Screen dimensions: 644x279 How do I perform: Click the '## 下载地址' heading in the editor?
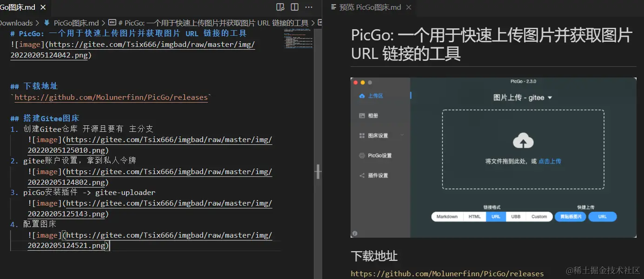click(x=34, y=86)
